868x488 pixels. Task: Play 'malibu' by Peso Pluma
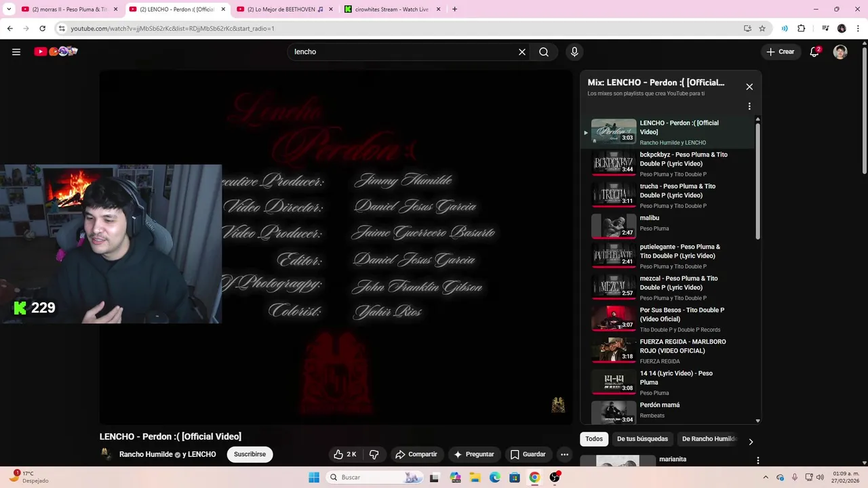pyautogui.click(x=669, y=226)
